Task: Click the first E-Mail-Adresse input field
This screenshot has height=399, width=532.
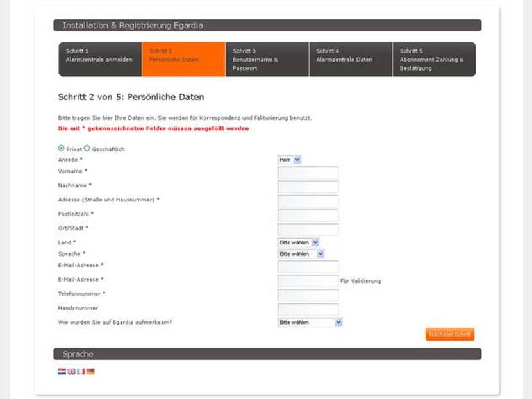Action: click(308, 267)
